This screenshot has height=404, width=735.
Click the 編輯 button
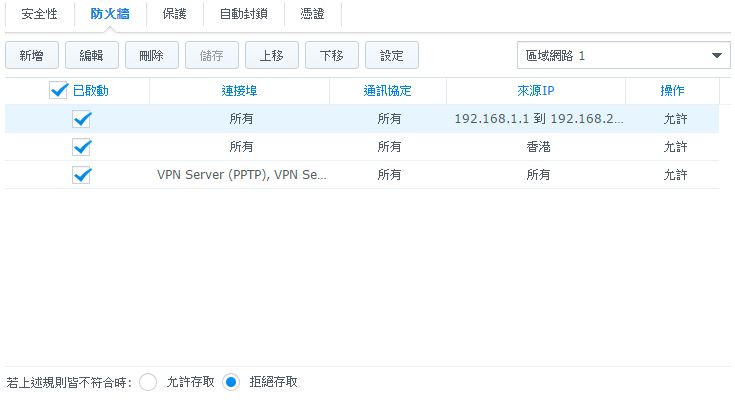[92, 56]
